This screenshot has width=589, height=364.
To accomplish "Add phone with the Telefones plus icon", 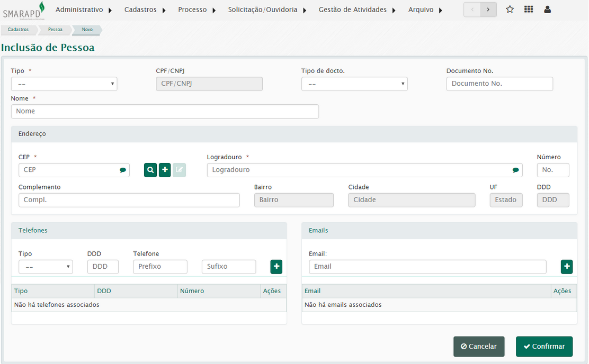I will click(x=276, y=267).
